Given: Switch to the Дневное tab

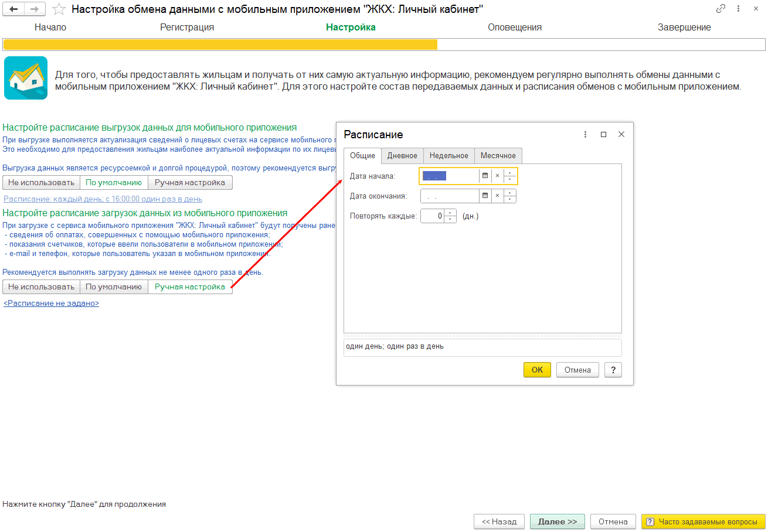Looking at the screenshot, I should [x=402, y=155].
